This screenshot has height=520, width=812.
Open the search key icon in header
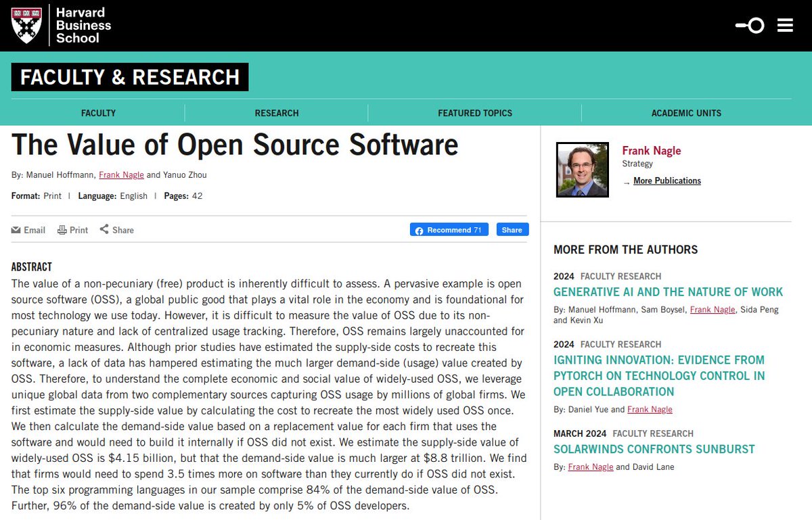tap(750, 26)
